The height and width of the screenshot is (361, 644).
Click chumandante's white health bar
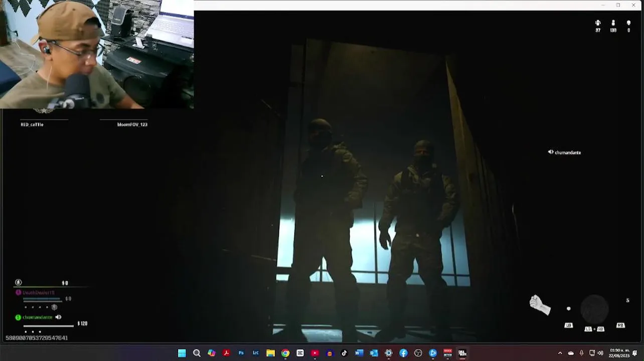48,326
